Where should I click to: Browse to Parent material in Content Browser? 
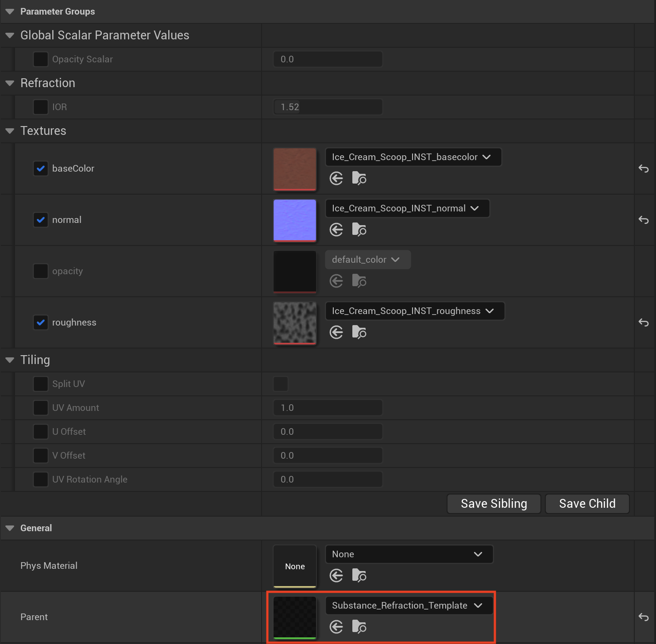pos(359,627)
